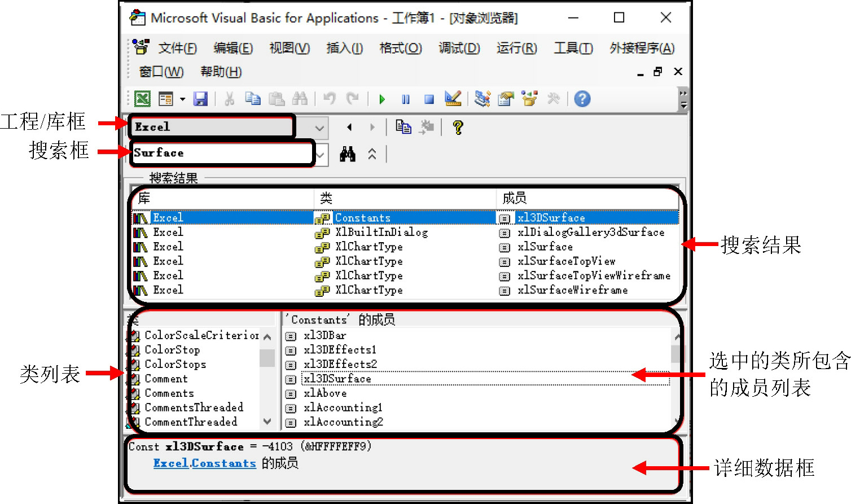Click the Save icon in toolbar
The width and height of the screenshot is (851, 504).
[200, 99]
